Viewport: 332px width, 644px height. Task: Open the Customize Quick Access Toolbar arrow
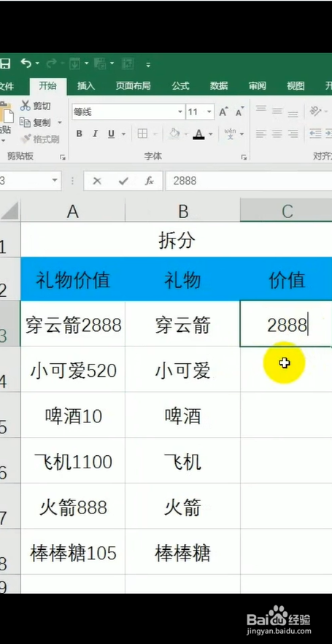pyautogui.click(x=148, y=64)
